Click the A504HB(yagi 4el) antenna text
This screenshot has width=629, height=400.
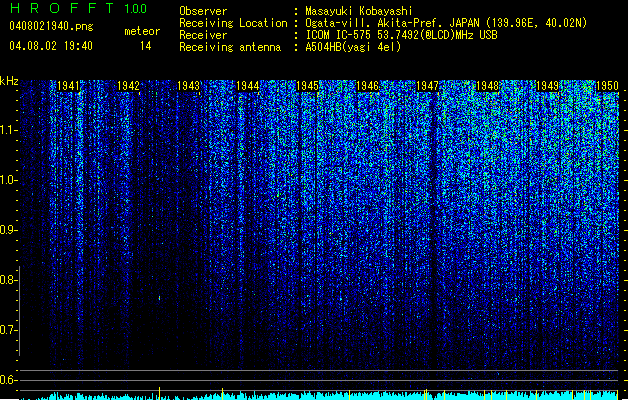point(353,47)
